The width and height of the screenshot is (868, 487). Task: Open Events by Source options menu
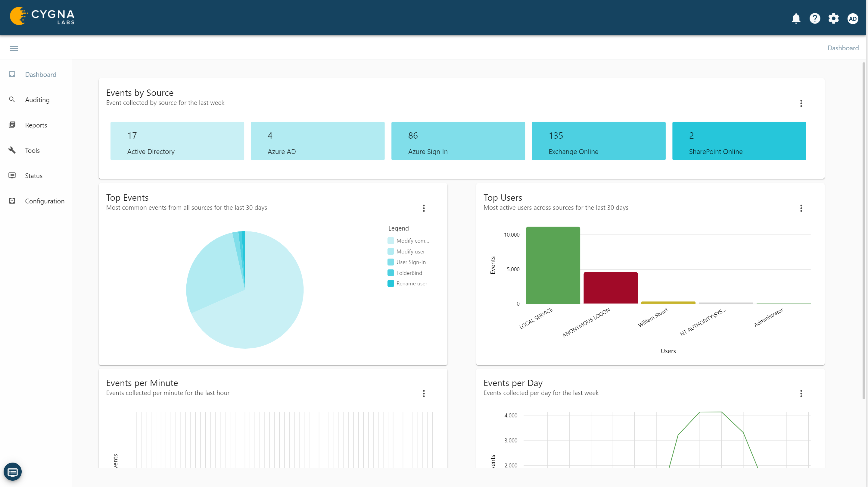coord(801,103)
